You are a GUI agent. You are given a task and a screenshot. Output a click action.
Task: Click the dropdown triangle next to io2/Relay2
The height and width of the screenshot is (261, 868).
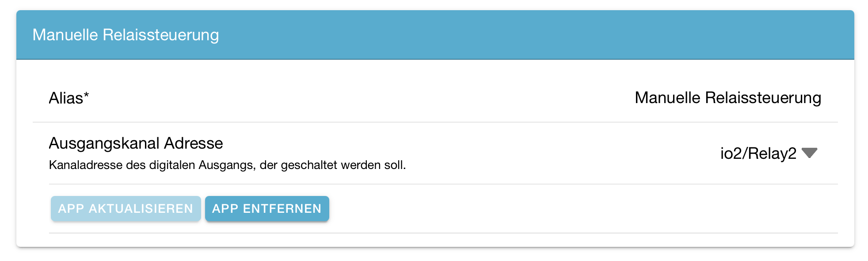click(809, 153)
